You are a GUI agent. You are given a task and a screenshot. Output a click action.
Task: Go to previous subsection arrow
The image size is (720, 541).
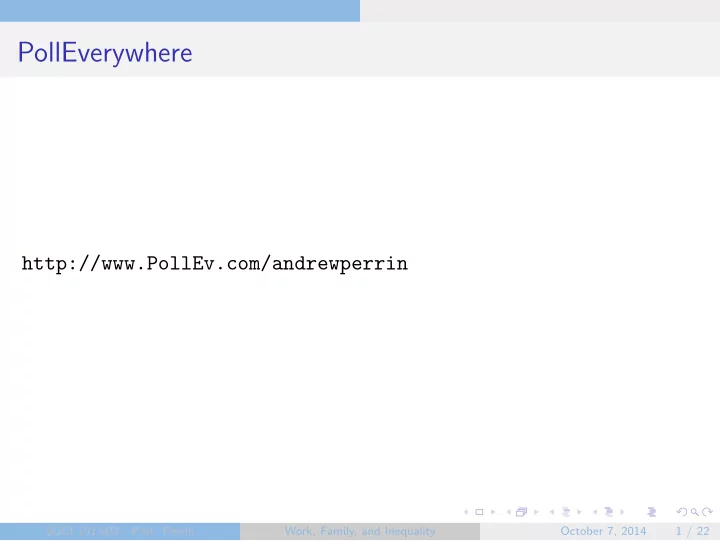[552, 512]
